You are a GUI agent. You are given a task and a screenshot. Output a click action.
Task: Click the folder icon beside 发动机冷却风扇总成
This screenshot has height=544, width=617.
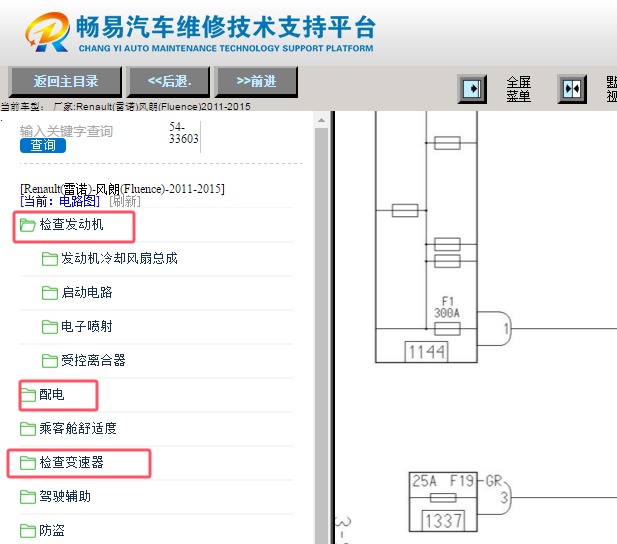click(50, 259)
